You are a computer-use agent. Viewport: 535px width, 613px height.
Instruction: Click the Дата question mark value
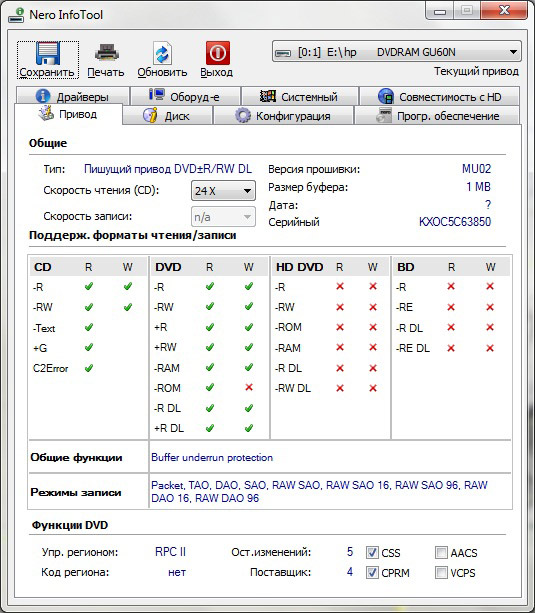(488, 204)
